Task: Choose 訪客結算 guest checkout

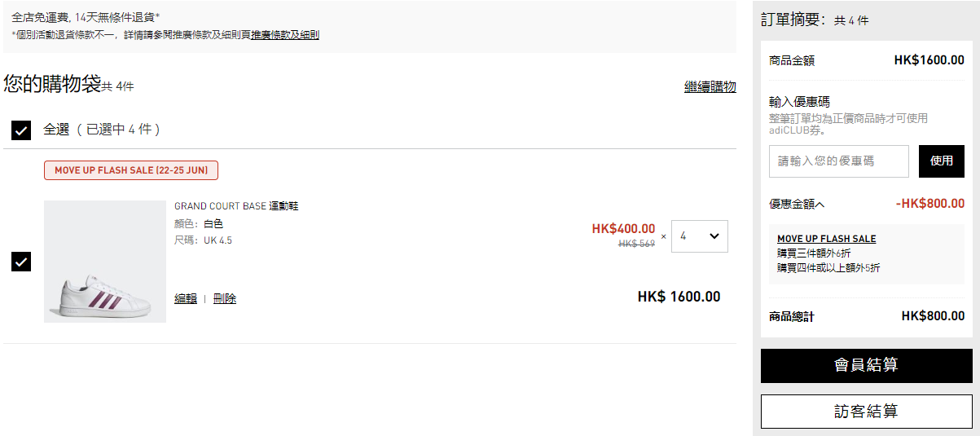Action: [x=867, y=412]
